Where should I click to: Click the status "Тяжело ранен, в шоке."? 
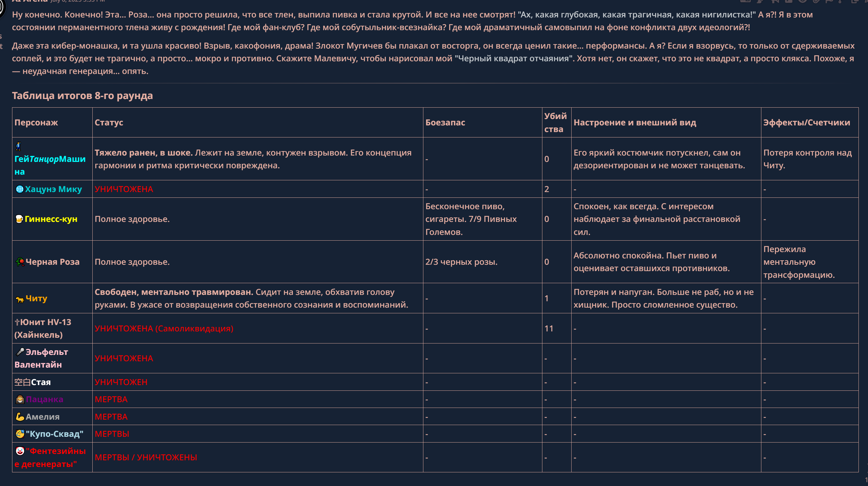click(x=143, y=153)
